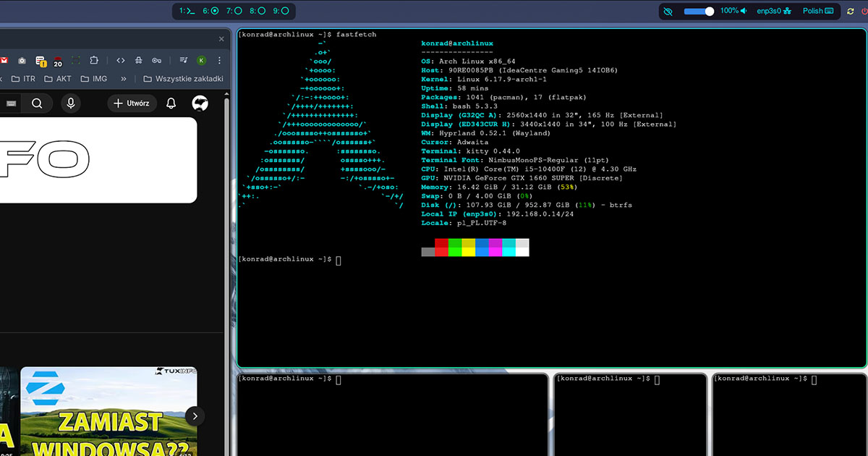Screen dimensions: 868x456
Task: Click the angle-brackets code extension icon
Action: coord(121,60)
